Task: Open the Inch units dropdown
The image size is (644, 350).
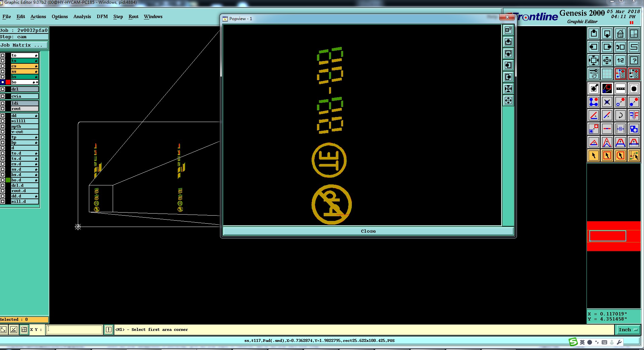Action: [628, 330]
